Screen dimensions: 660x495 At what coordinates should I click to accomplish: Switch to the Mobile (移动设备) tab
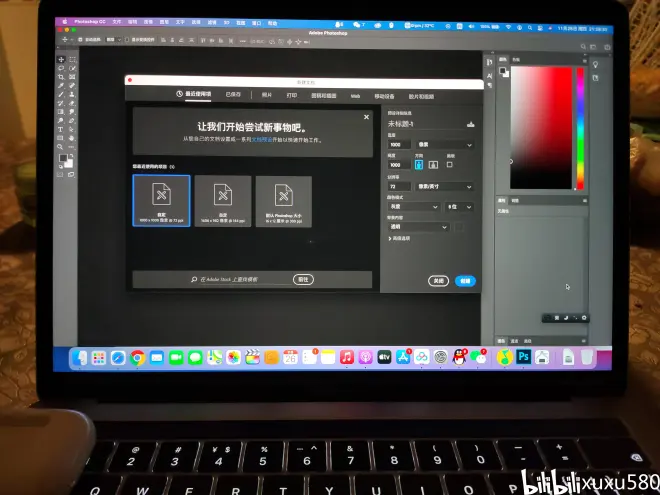(x=384, y=96)
